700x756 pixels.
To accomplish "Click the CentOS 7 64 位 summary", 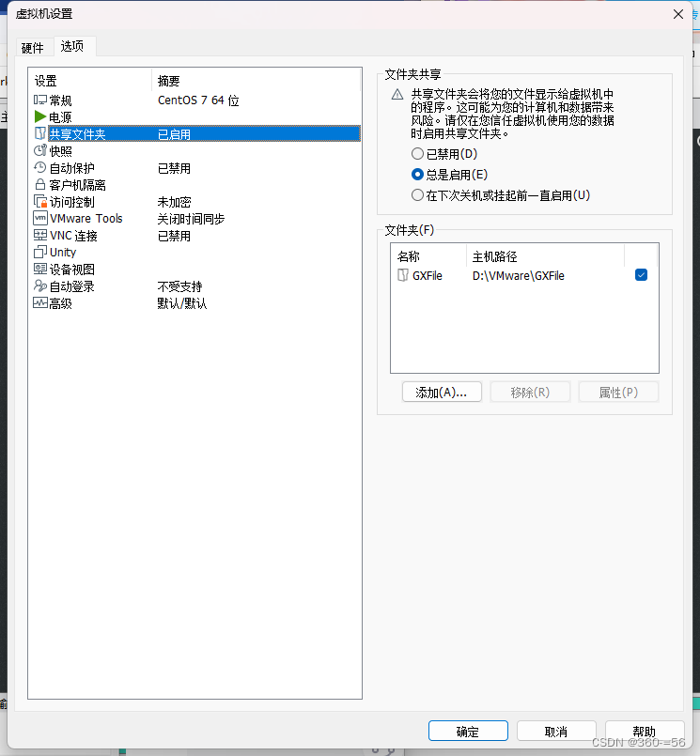I will click(198, 100).
